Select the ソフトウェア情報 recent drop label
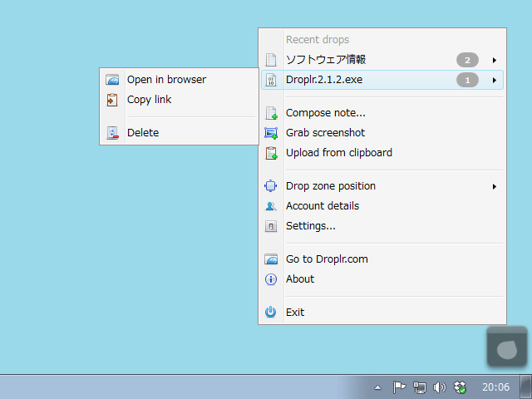532x399 pixels. click(326, 60)
